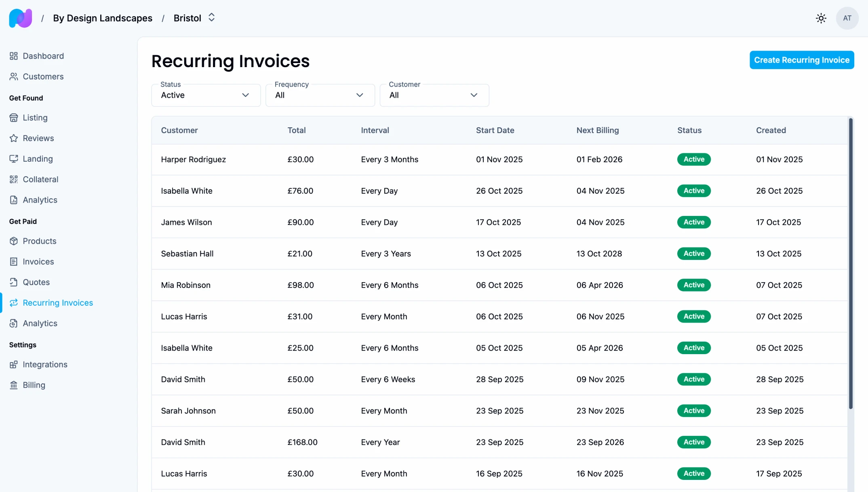Click the Integrations icon in Settings
Image resolution: width=868 pixels, height=492 pixels.
point(14,364)
